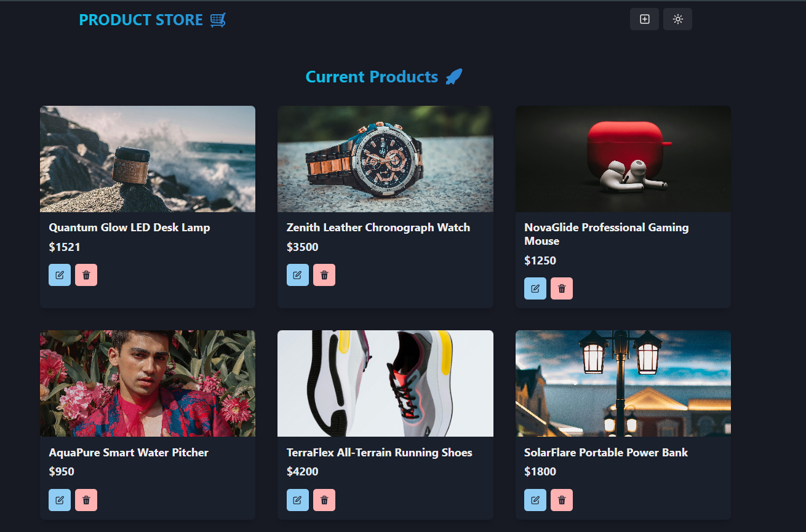Click the edit icon for AquaPure Smart Water Pitcher
This screenshot has width=806, height=532.
[60, 500]
